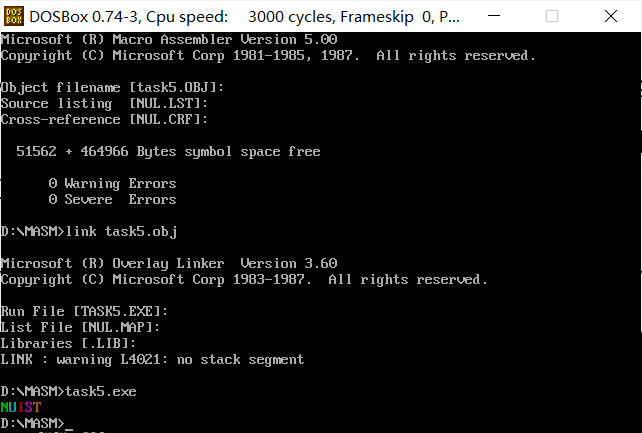Screen dimensions: 642x433
Task: Click the 'Libraries [.LIB]' line
Action: click(68, 343)
